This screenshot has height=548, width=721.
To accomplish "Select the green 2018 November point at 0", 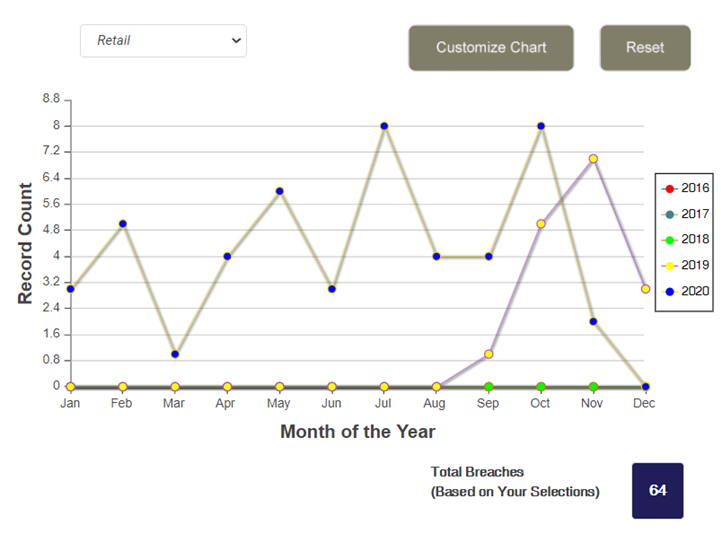I will [593, 387].
